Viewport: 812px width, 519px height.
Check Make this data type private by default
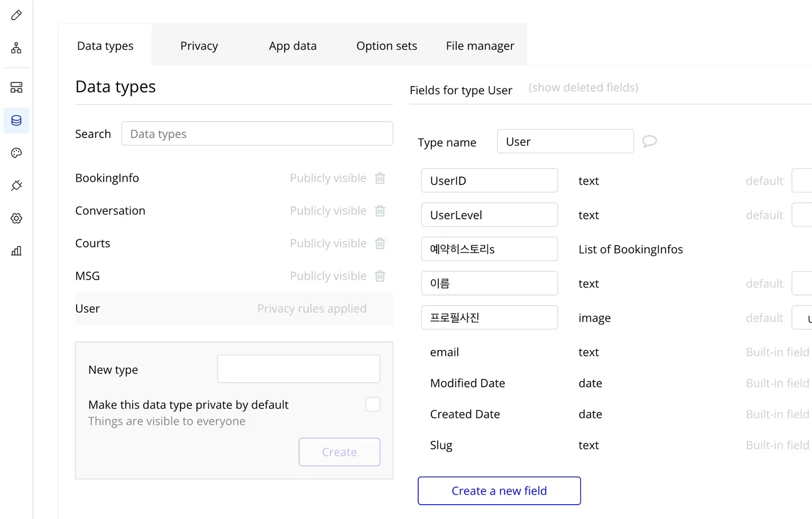373,404
